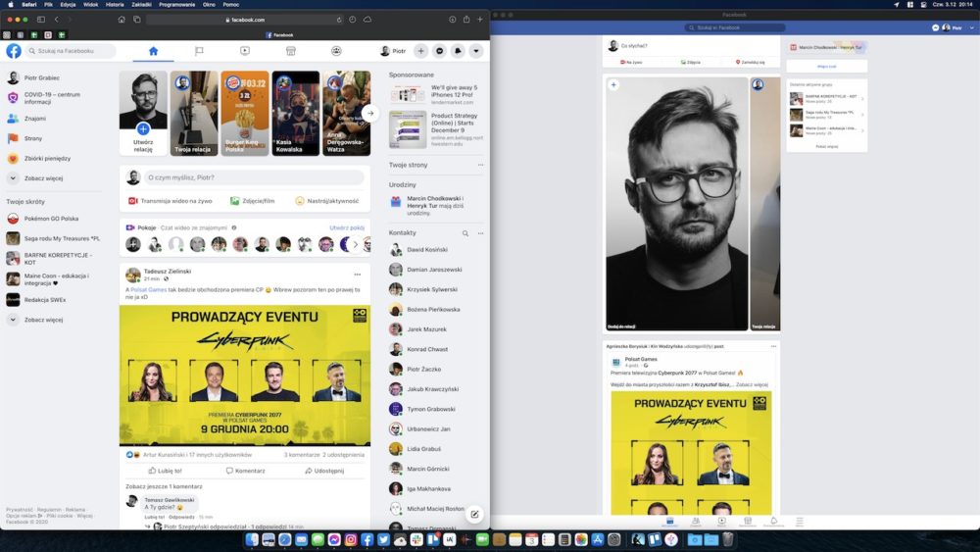Viewport: 980px width, 552px height.
Task: Open the account dropdown arrow in Safari Facebook
Action: [x=476, y=51]
